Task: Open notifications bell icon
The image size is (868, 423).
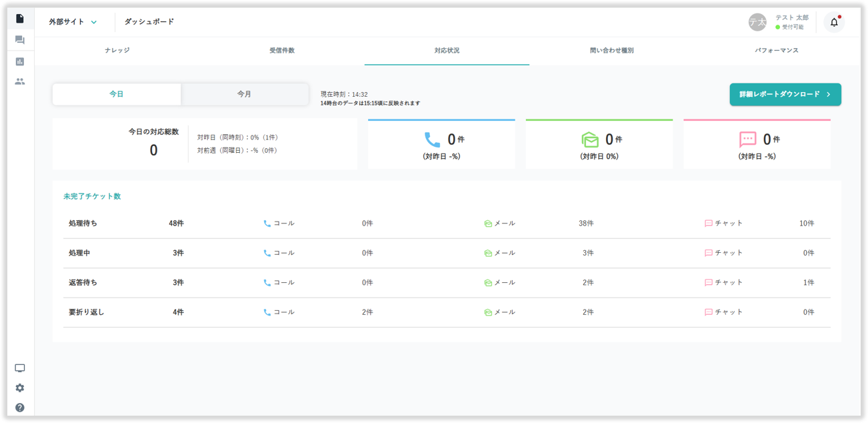Action: coord(834,22)
